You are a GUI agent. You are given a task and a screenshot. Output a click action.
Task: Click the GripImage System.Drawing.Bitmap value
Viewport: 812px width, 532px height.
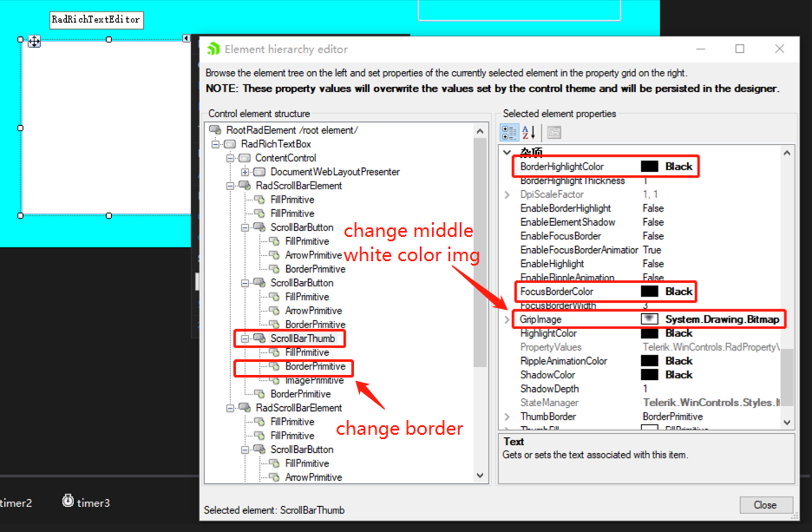point(722,319)
